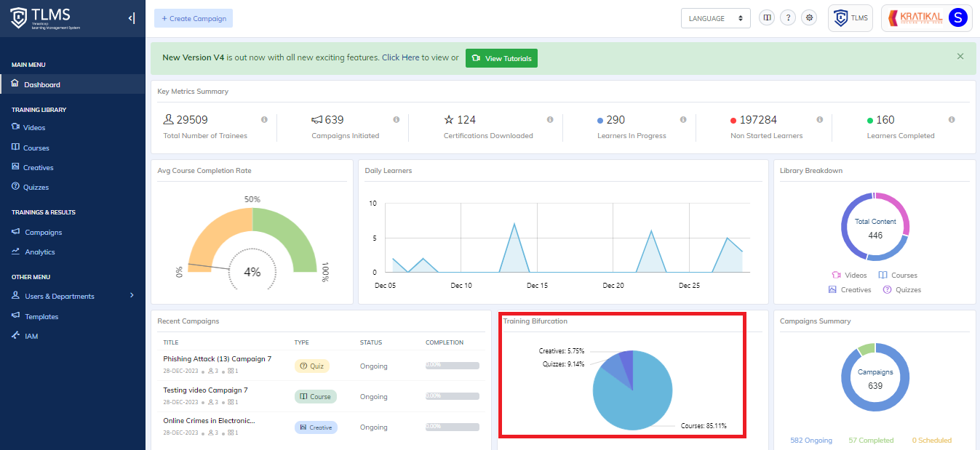The height and width of the screenshot is (450, 980).
Task: Click the trainees person icon beside 29509
Action: (x=169, y=119)
